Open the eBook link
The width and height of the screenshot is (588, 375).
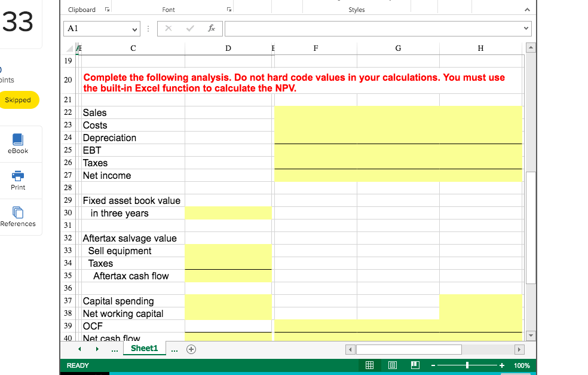point(18,144)
